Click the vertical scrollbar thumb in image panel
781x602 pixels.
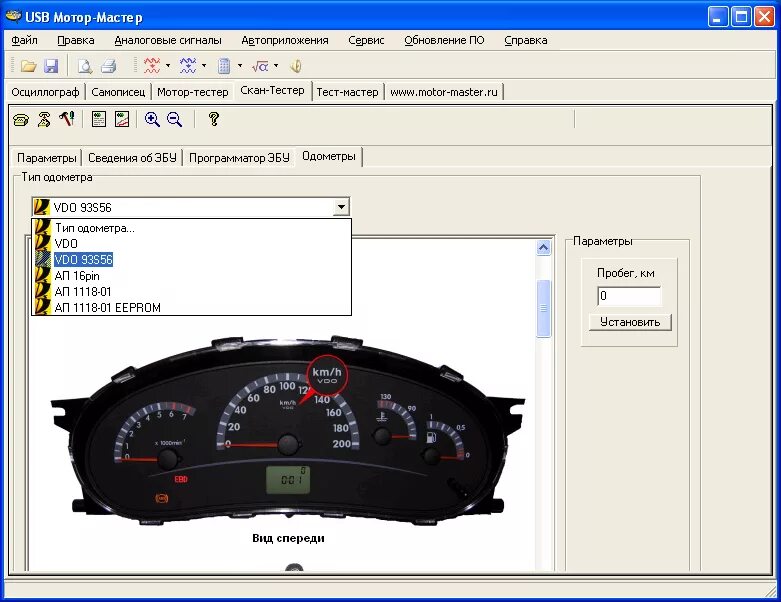point(543,309)
